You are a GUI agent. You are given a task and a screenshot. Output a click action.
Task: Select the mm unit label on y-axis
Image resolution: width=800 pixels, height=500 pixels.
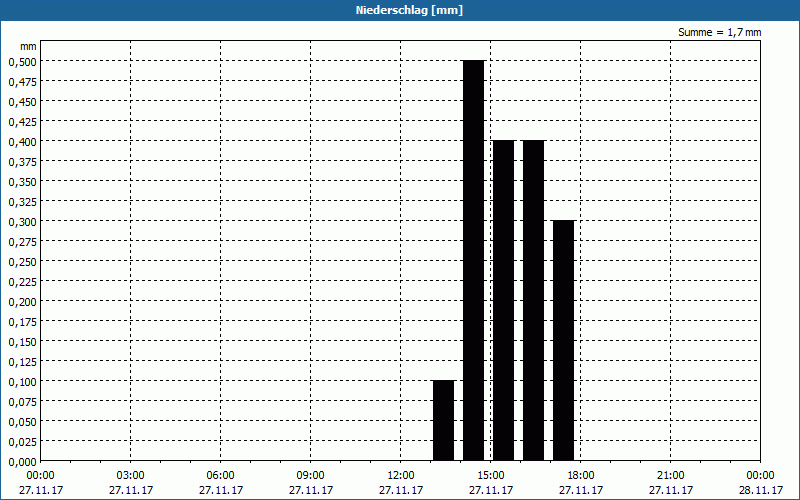click(x=28, y=46)
